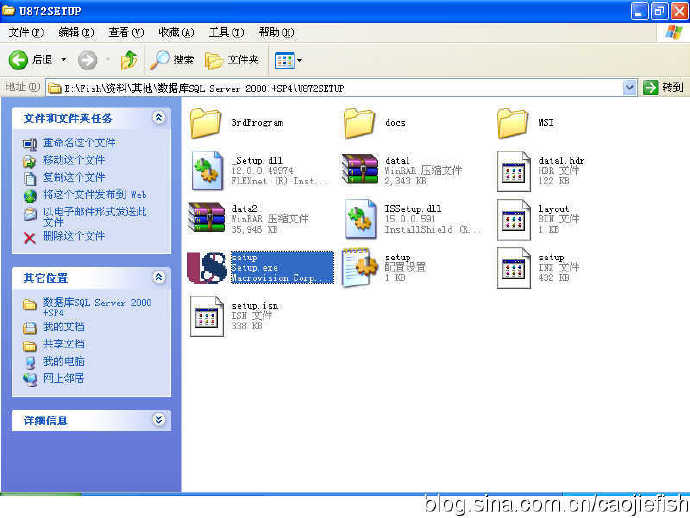Click the red delete X icon

30,238
